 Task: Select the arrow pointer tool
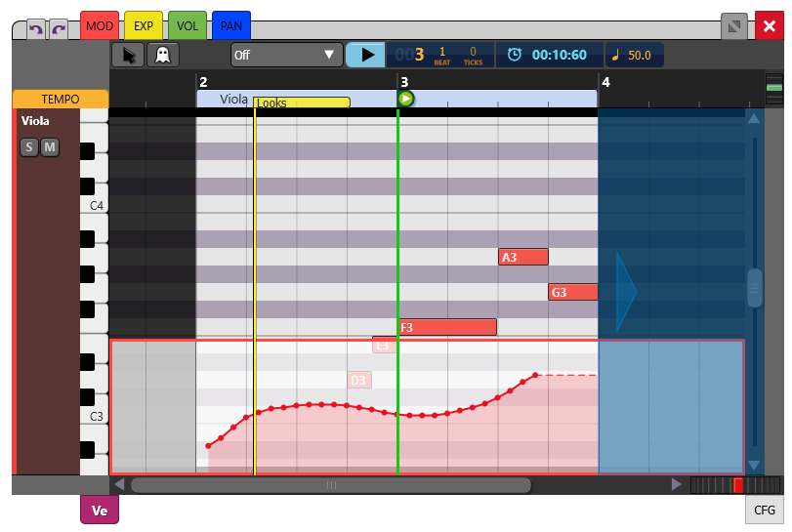point(128,55)
